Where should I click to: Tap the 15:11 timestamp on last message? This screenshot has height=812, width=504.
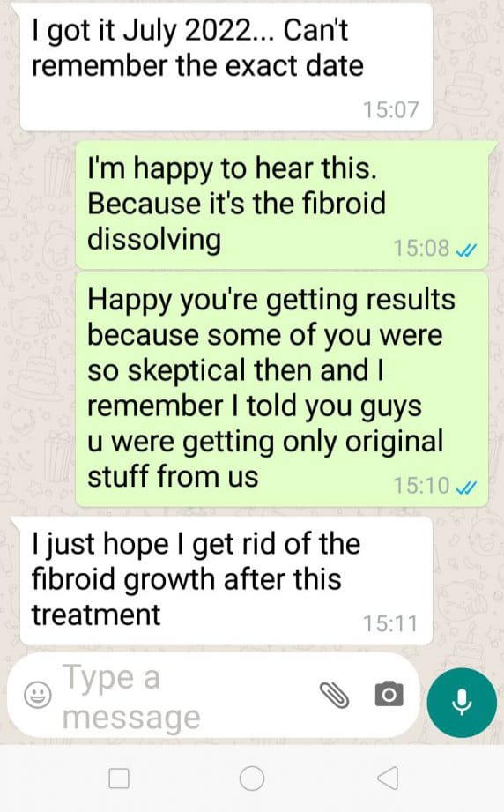390,623
